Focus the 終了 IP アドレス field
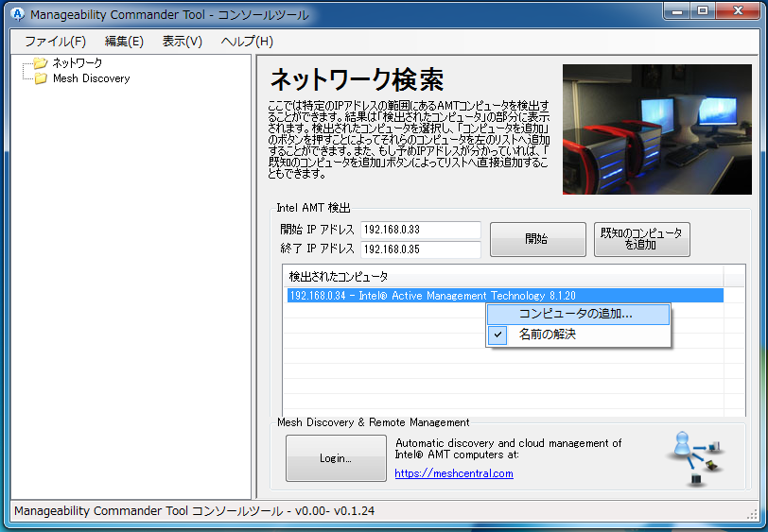Screen dimensions: 768x532 coord(420,249)
